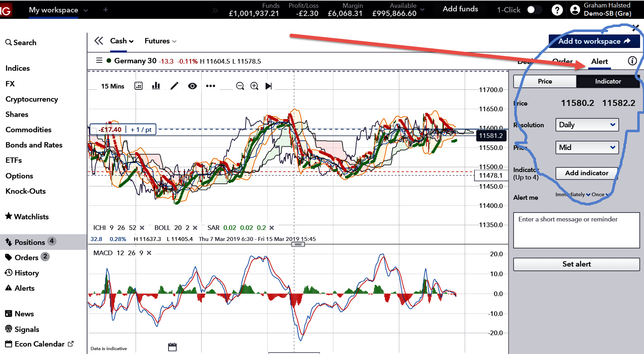
Task: Open Bonds and Rates market list
Action: (x=34, y=145)
